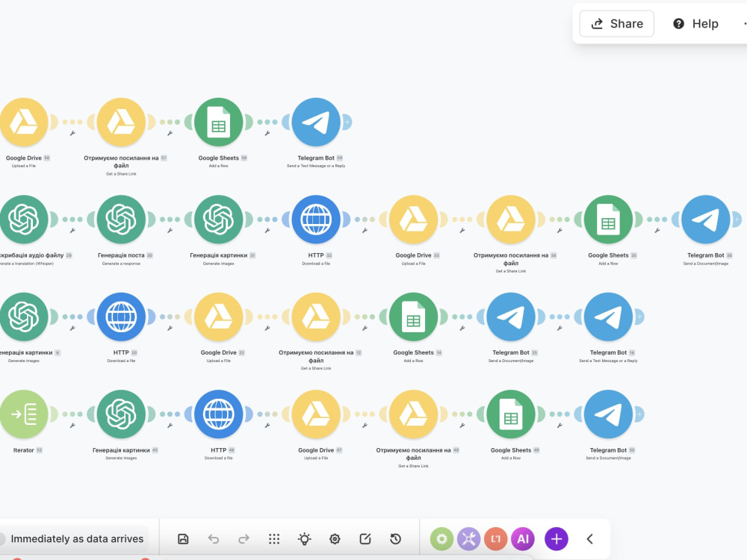This screenshot has width=747, height=560.
Task: Open Google Drive module 56 Upload a File
Action: (x=24, y=122)
